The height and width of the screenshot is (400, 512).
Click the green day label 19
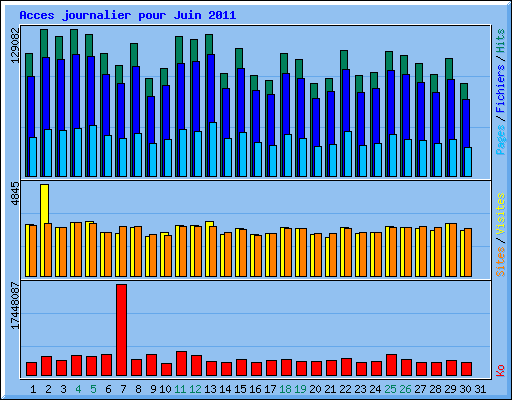(x=300, y=389)
